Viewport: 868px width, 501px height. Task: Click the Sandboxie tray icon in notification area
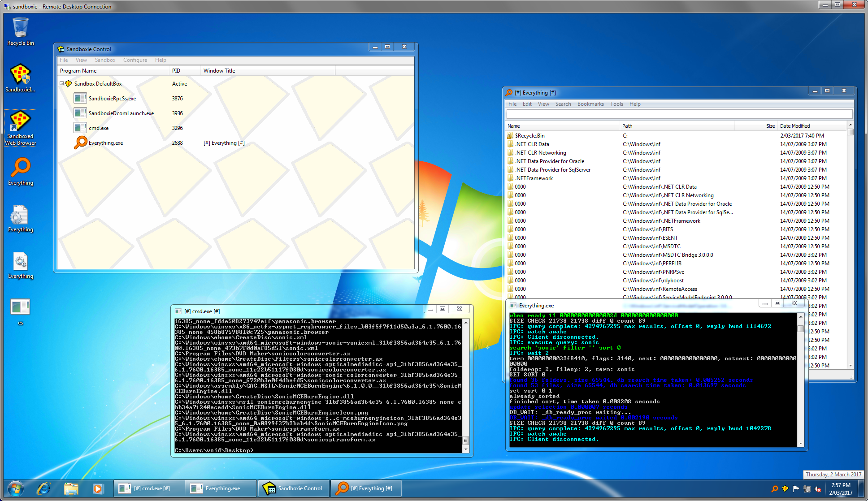785,489
